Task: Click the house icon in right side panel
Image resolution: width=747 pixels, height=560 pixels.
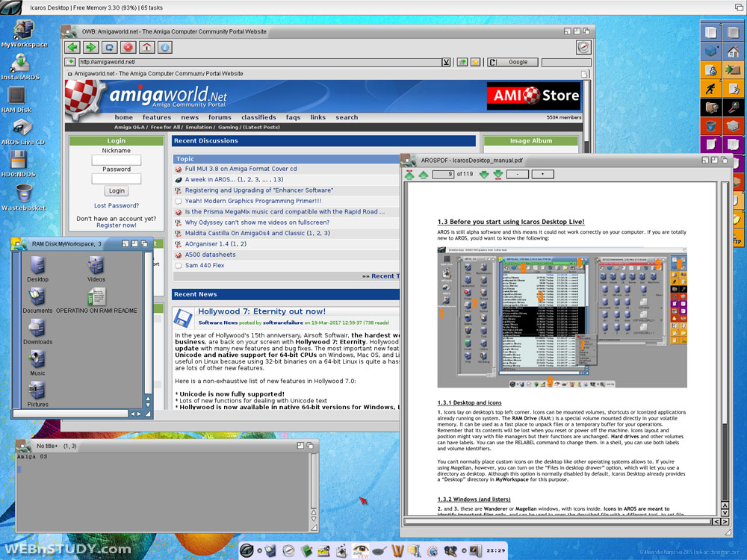Action: tap(734, 51)
